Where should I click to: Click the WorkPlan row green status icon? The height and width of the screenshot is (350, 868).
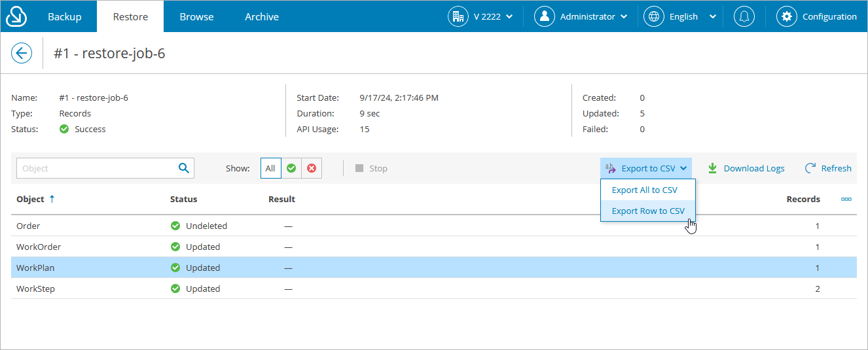(x=175, y=268)
